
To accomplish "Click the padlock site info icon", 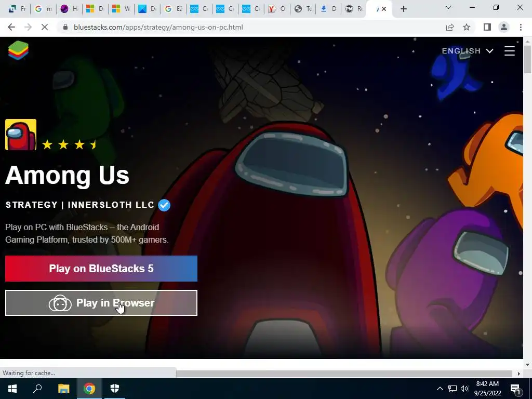I will (x=65, y=27).
